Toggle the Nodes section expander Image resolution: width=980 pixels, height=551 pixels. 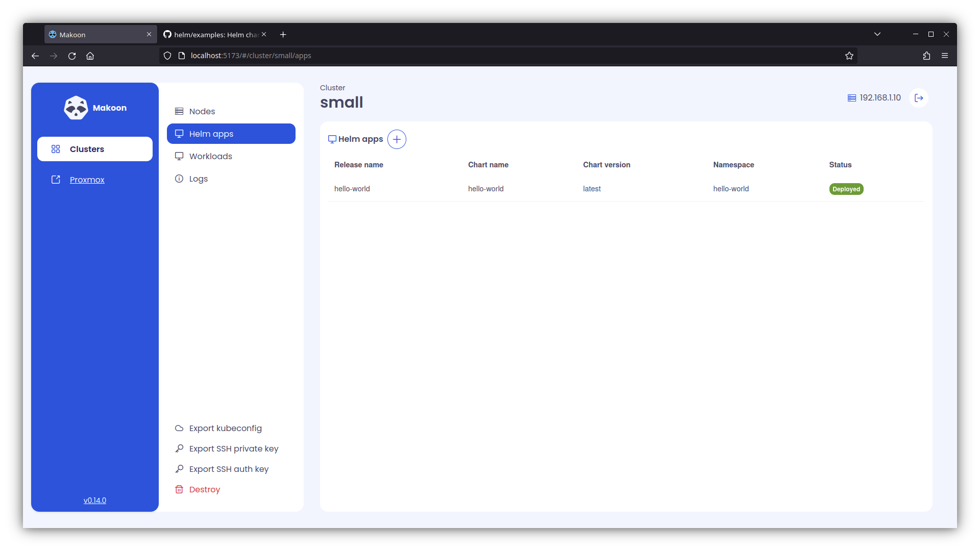click(201, 111)
